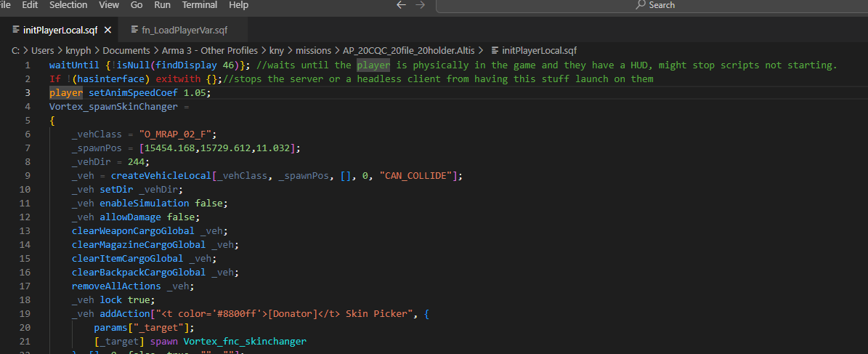Image resolution: width=868 pixels, height=354 pixels.
Task: Click the fn_LoadPlayerVar.sqf file icon
Action: click(134, 29)
